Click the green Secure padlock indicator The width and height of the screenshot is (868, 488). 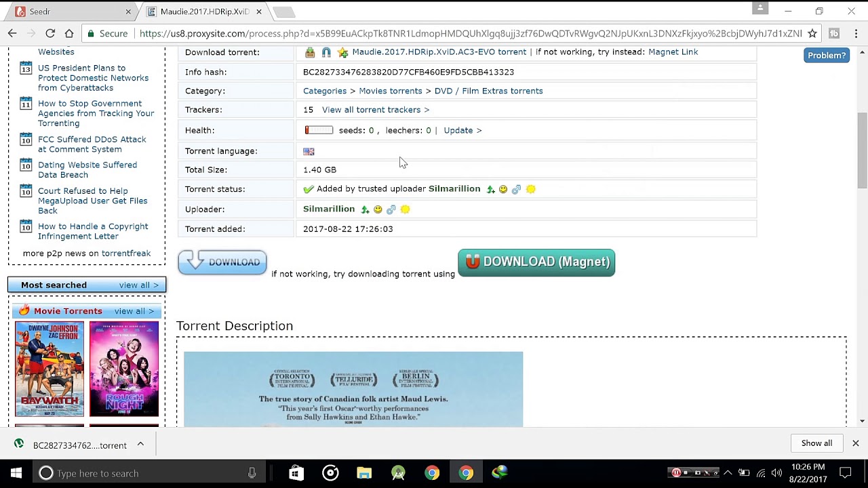coord(107,33)
